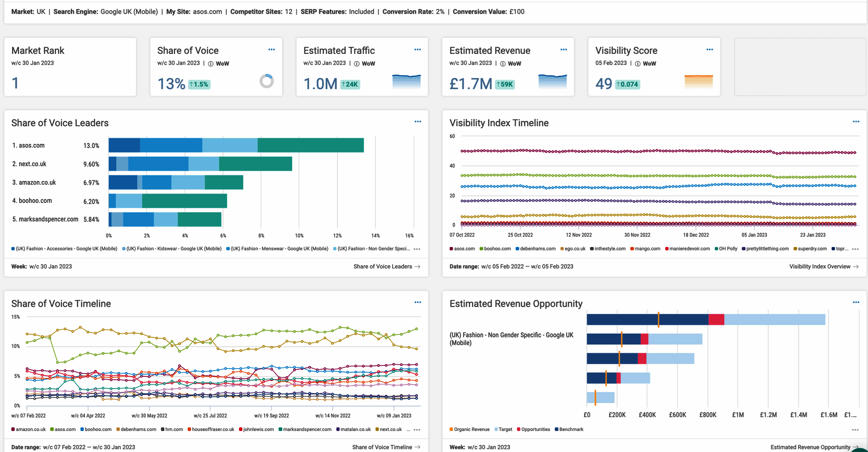868x452 pixels.
Task: Toggle asos.com legend in Visibility Index Timeline
Action: [462, 249]
